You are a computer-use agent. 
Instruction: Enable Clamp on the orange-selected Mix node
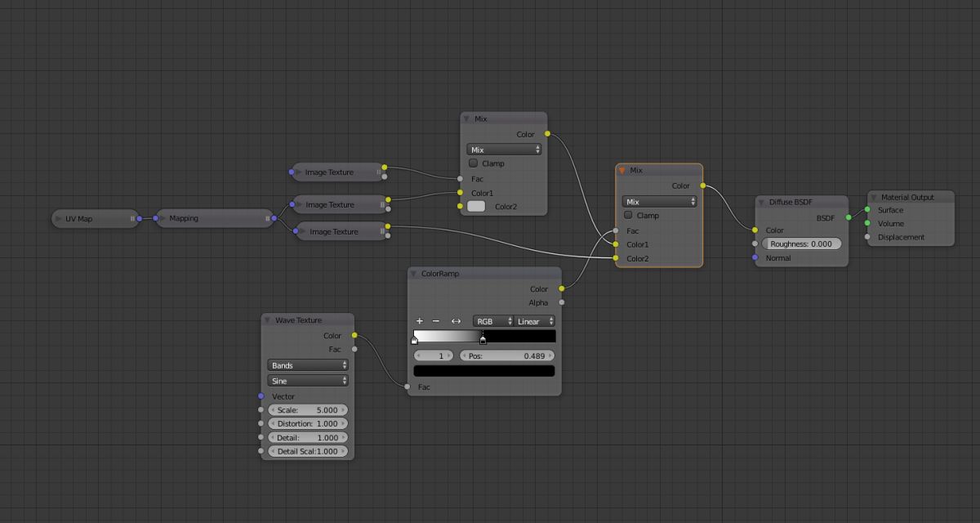click(628, 215)
